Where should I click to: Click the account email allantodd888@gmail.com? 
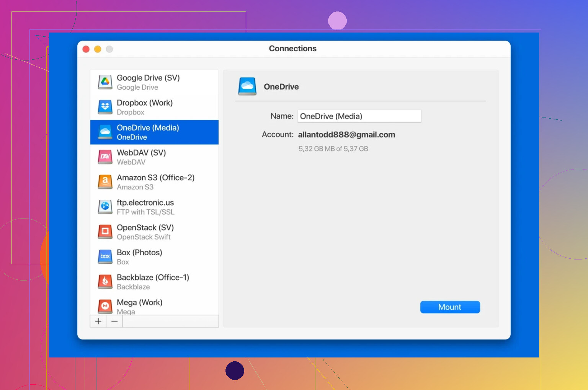click(x=346, y=135)
